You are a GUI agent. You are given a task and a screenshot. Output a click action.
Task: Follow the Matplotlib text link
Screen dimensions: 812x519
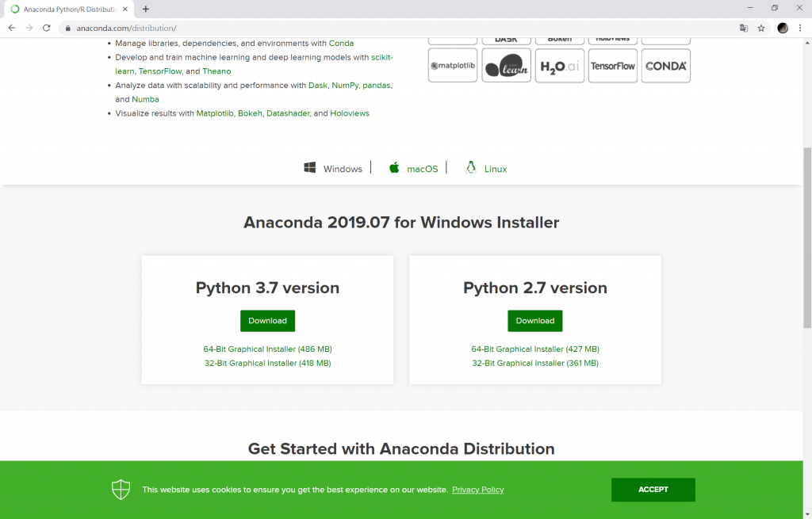click(214, 113)
